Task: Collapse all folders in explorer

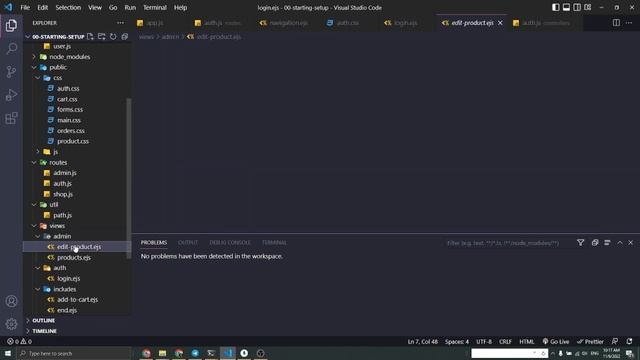Action: tap(124, 37)
